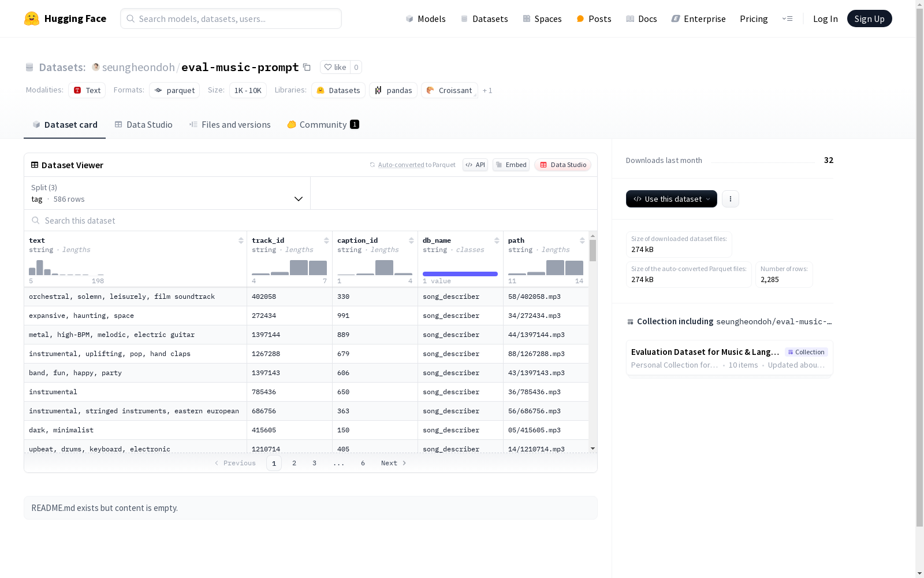Select the path cell "44/1397144.mp3"
Image resolution: width=924 pixels, height=578 pixels.
click(x=546, y=335)
